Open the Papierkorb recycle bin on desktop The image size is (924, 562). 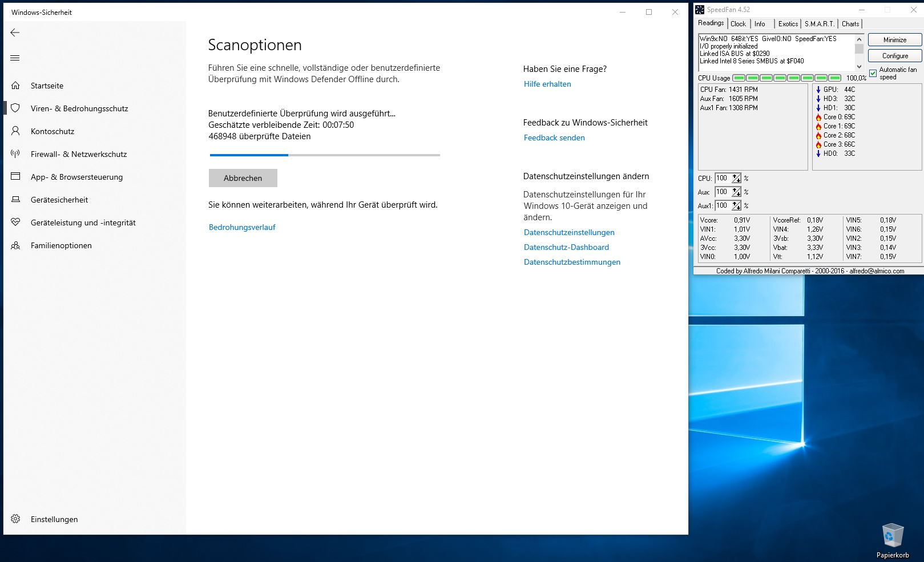tap(893, 540)
